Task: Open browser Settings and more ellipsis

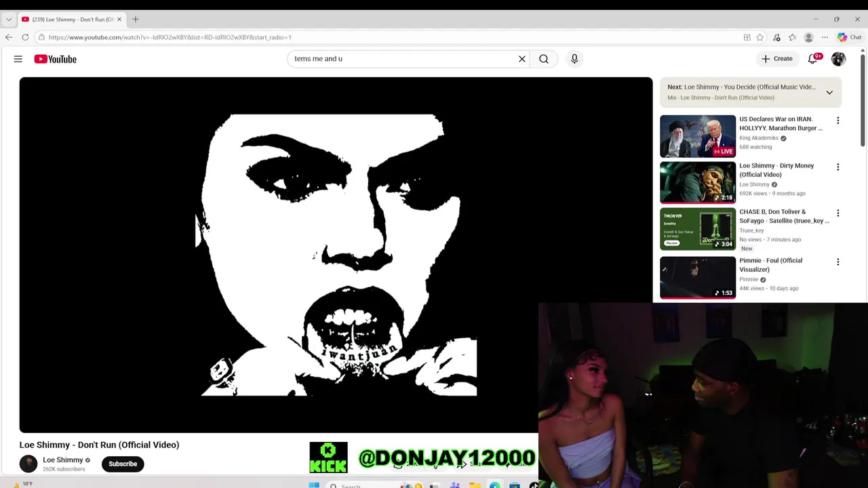Action: pos(825,37)
